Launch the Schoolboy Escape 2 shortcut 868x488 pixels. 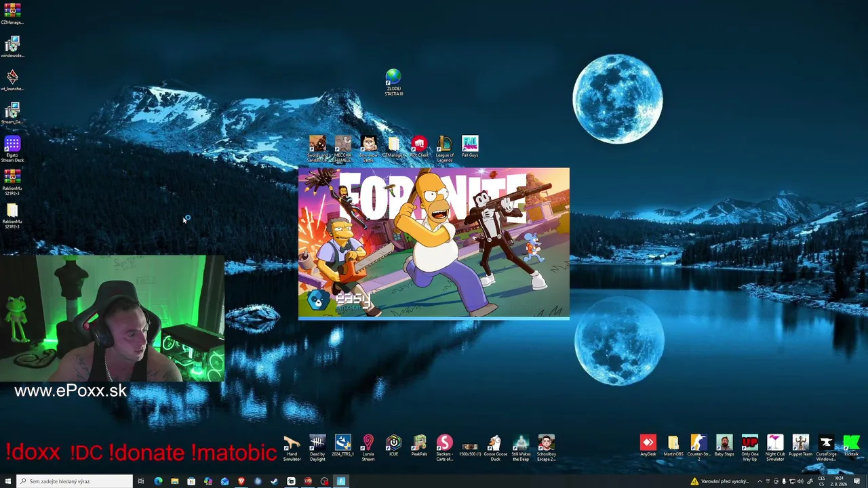546,448
